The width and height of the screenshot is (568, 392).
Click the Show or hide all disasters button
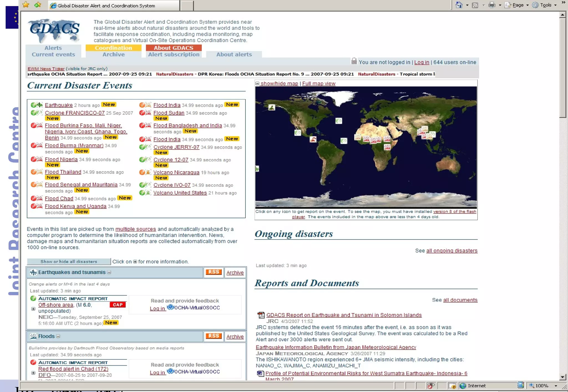pos(69,262)
